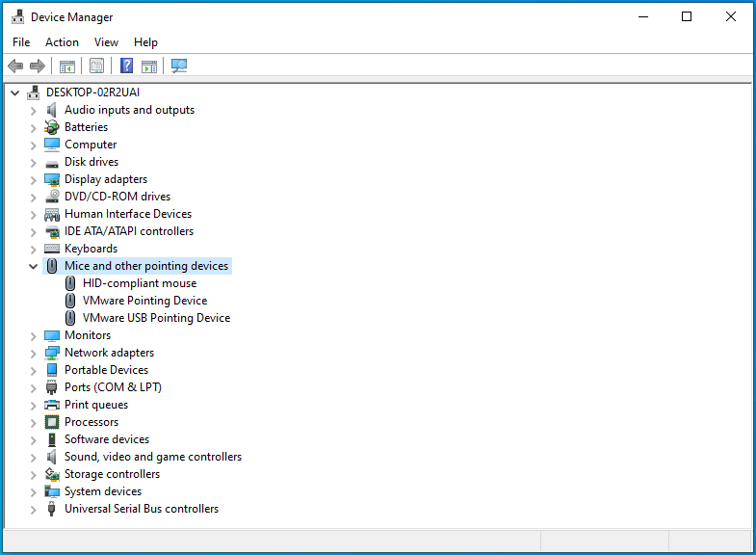Expand the Network adapters node
This screenshot has width=756, height=555.
coord(33,353)
